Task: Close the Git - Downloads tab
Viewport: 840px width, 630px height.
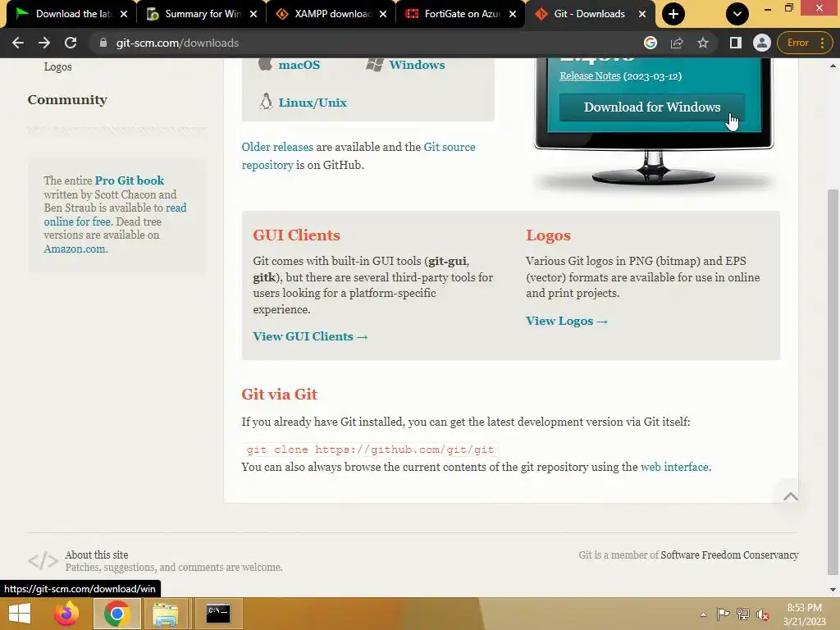Action: pos(641,14)
